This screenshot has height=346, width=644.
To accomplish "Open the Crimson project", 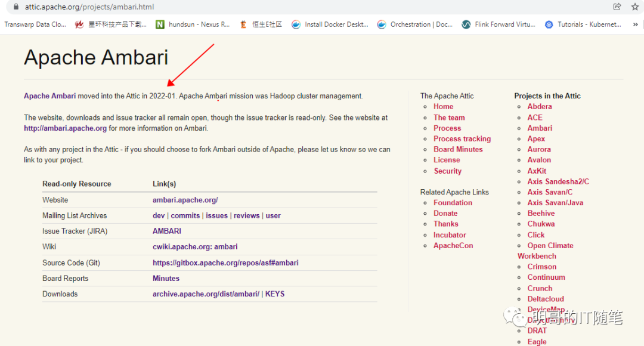I will click(541, 267).
